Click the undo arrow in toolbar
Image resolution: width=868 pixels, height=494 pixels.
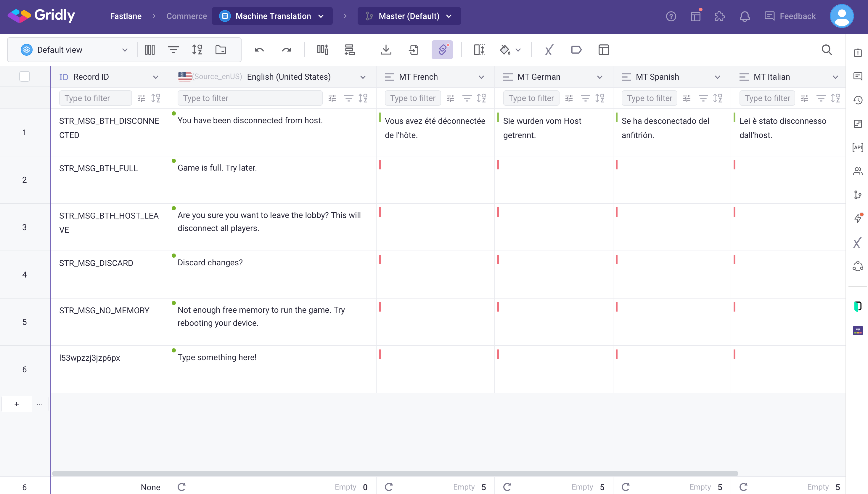(x=259, y=50)
